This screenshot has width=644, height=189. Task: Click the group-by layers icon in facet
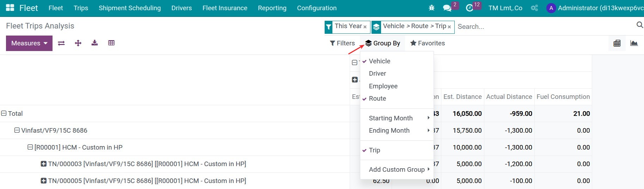(x=376, y=27)
